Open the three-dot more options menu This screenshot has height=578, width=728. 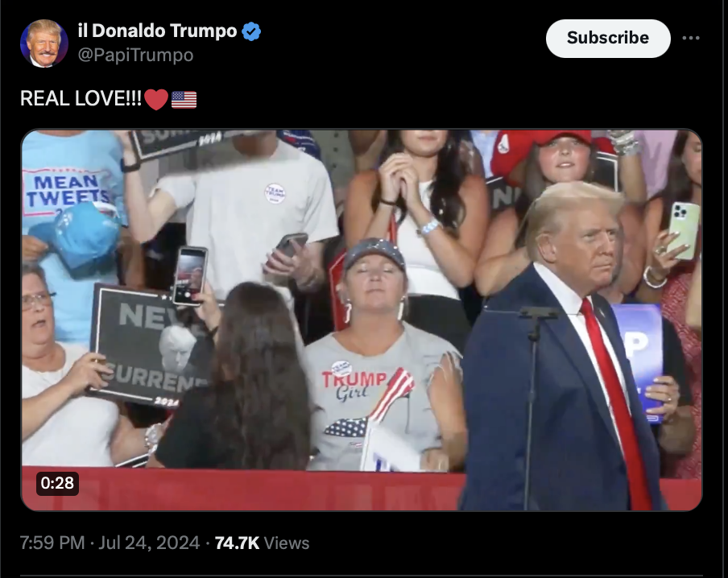coord(691,38)
